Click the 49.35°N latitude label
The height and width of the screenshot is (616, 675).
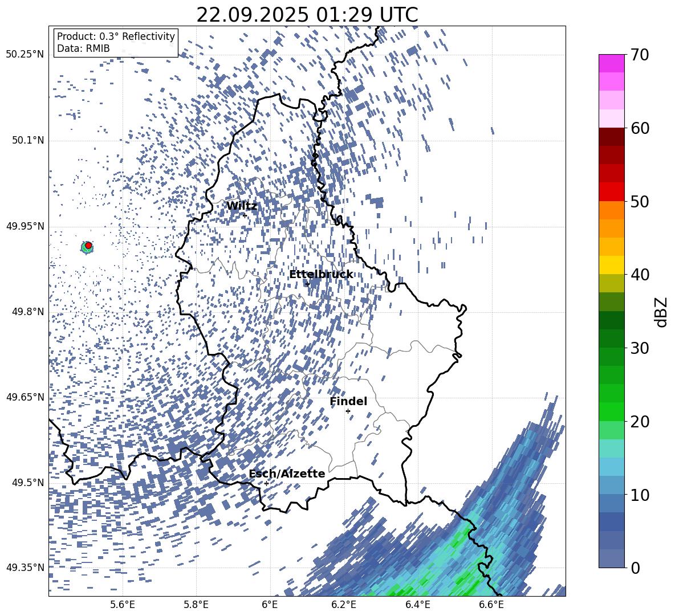coord(25,568)
